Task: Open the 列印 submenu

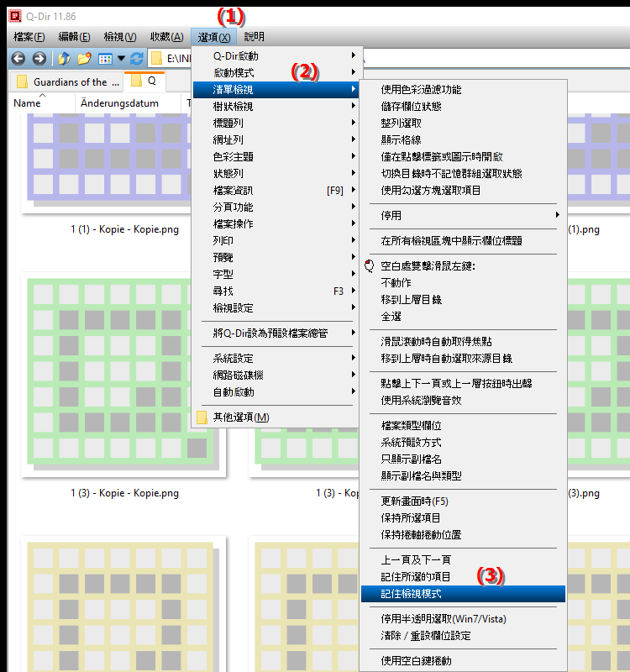Action: (x=276, y=240)
